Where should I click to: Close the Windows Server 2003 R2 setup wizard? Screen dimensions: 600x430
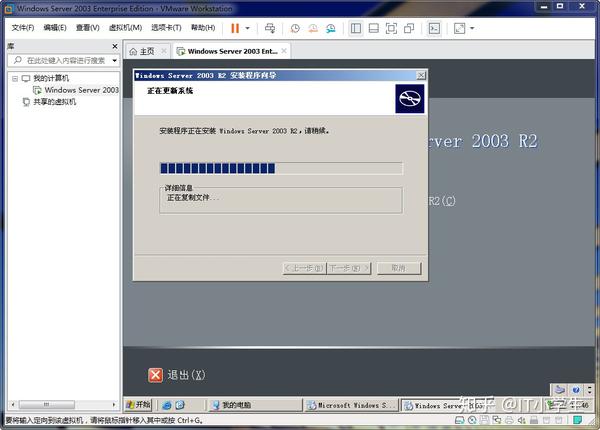click(421, 75)
